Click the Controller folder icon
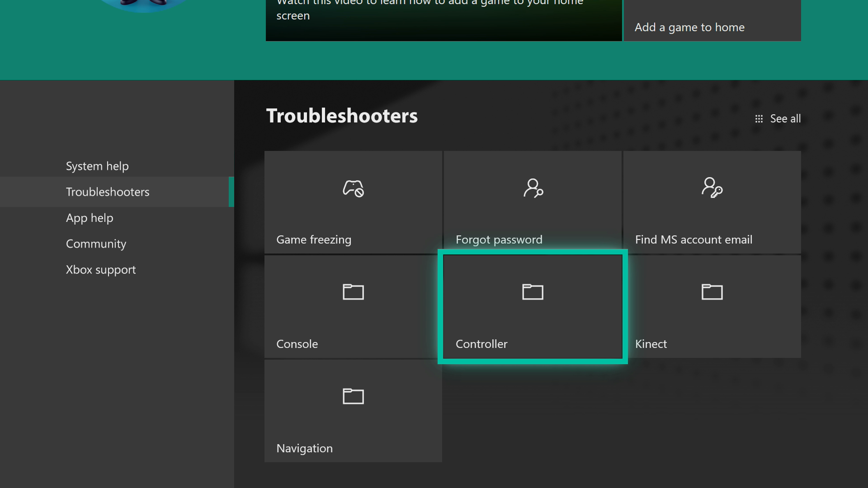 532,292
